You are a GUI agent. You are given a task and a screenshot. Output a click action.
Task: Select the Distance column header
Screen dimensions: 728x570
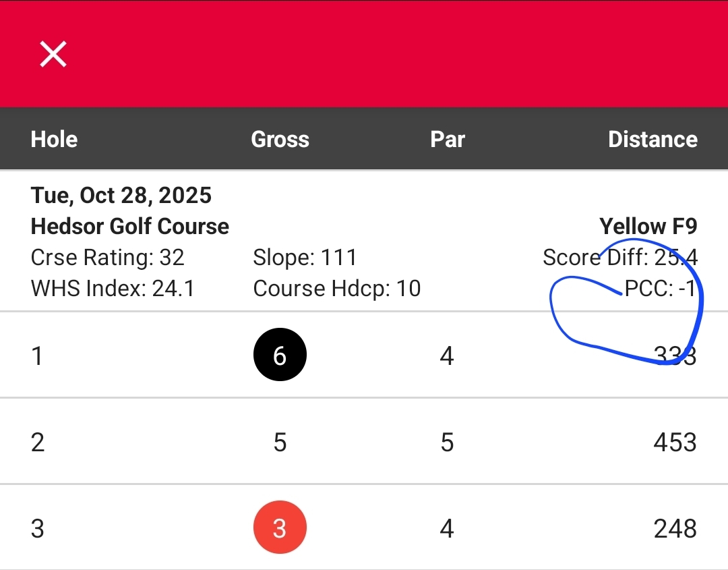[653, 140]
